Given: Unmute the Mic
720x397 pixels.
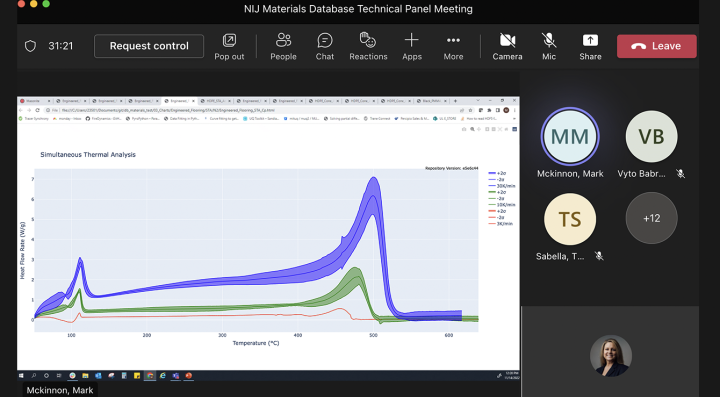Looking at the screenshot, I should tap(549, 47).
